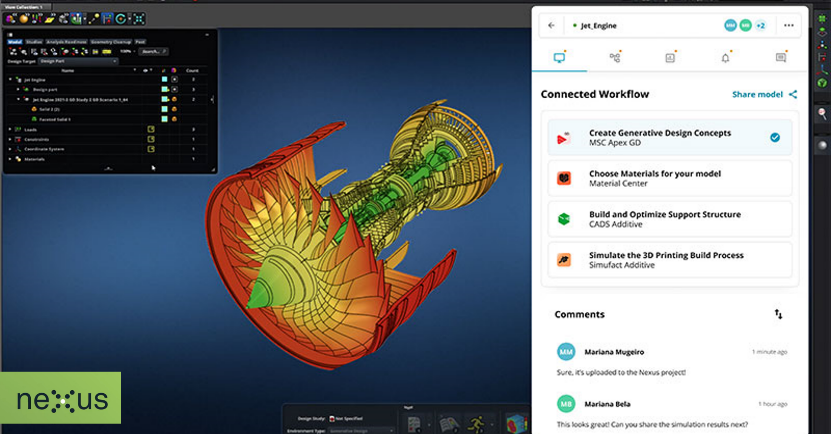Expand the Design part tree node
Image resolution: width=831 pixels, height=434 pixels.
click(18, 90)
